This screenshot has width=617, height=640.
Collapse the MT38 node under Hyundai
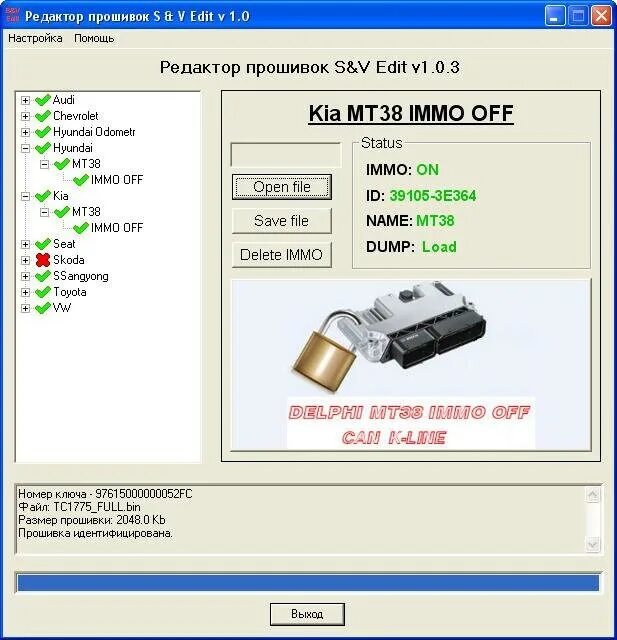click(44, 164)
